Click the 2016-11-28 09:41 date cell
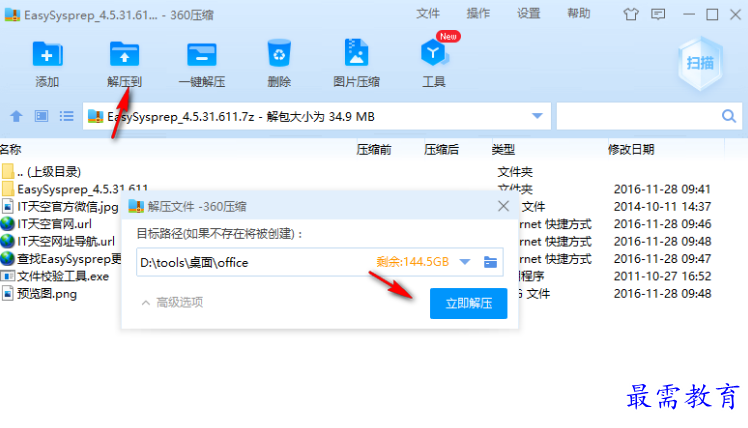748x428 pixels. [662, 189]
